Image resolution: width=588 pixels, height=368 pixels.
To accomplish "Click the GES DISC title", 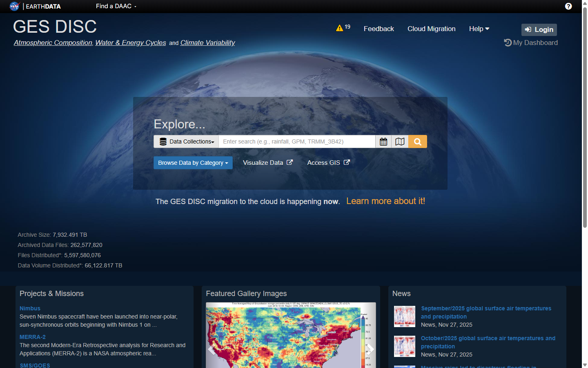I will [x=55, y=27].
